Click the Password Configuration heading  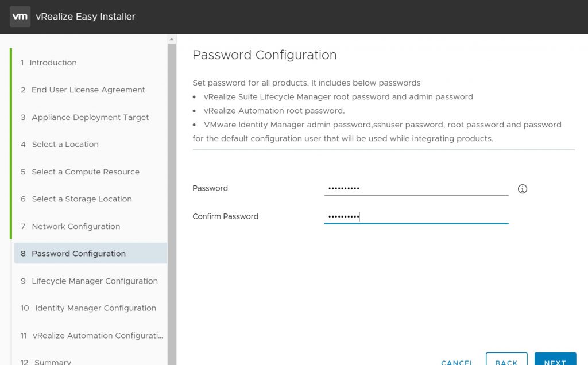click(x=264, y=55)
